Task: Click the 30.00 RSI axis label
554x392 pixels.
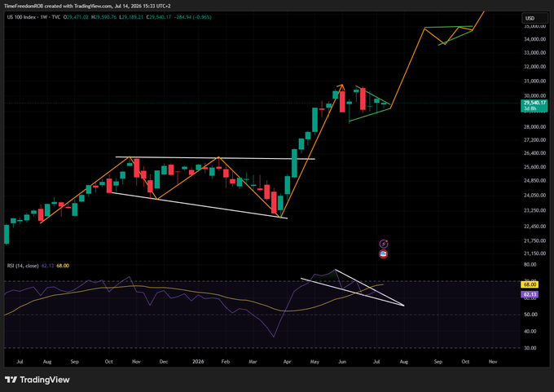Action: 530,348
